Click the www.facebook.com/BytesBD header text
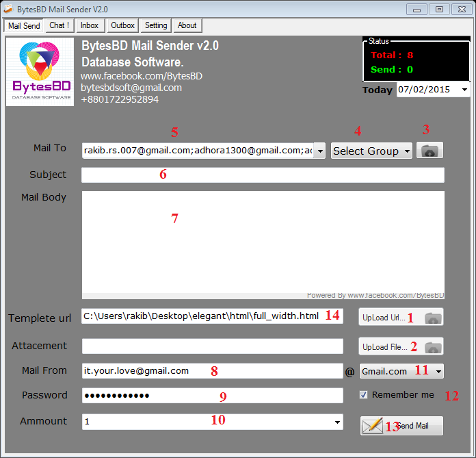 [142, 76]
